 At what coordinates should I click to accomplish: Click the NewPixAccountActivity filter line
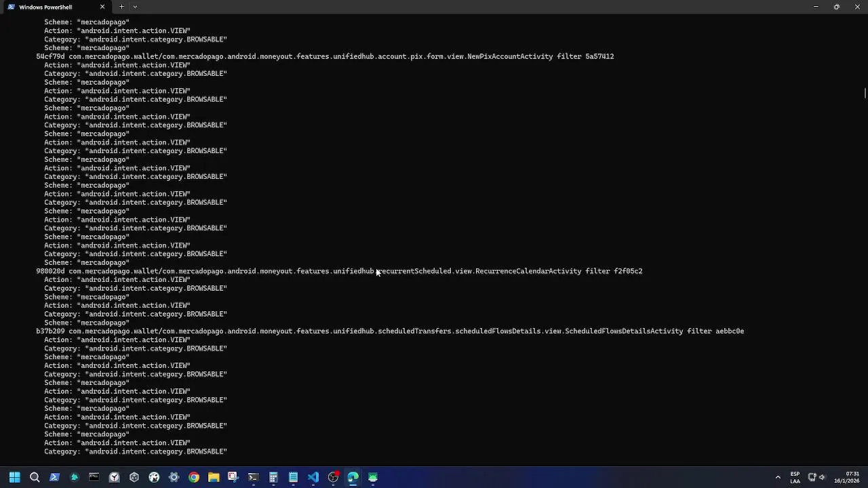click(325, 56)
